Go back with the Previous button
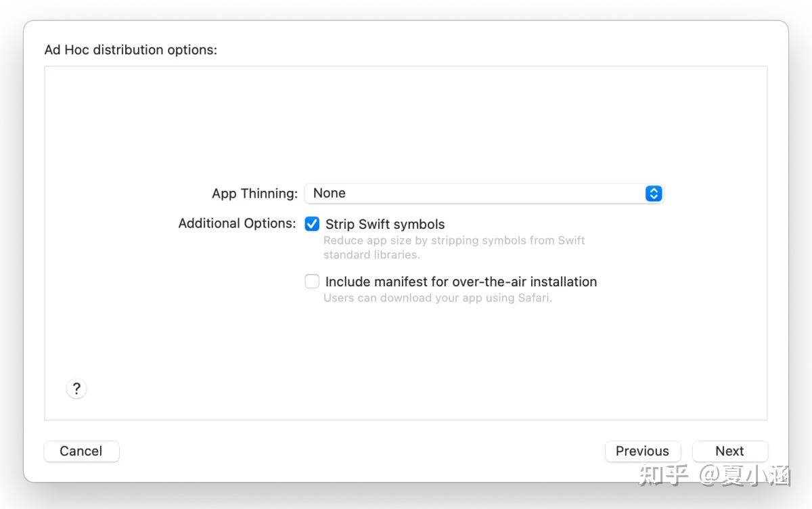Image resolution: width=812 pixels, height=509 pixels. pyautogui.click(x=642, y=451)
